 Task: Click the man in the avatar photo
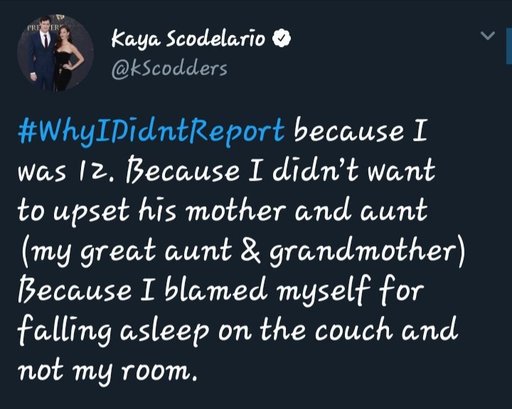(x=41, y=53)
